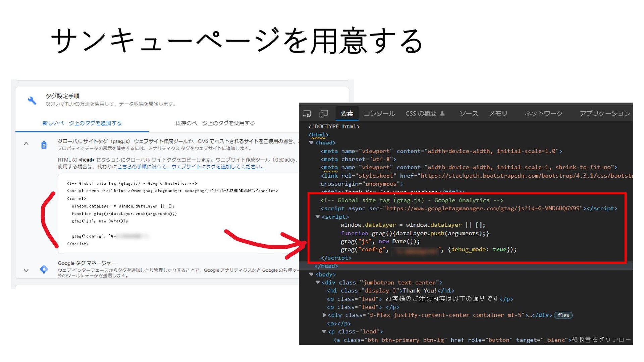Click the gtag.js blue tag icon
The image size is (644, 362).
pyautogui.click(x=44, y=145)
